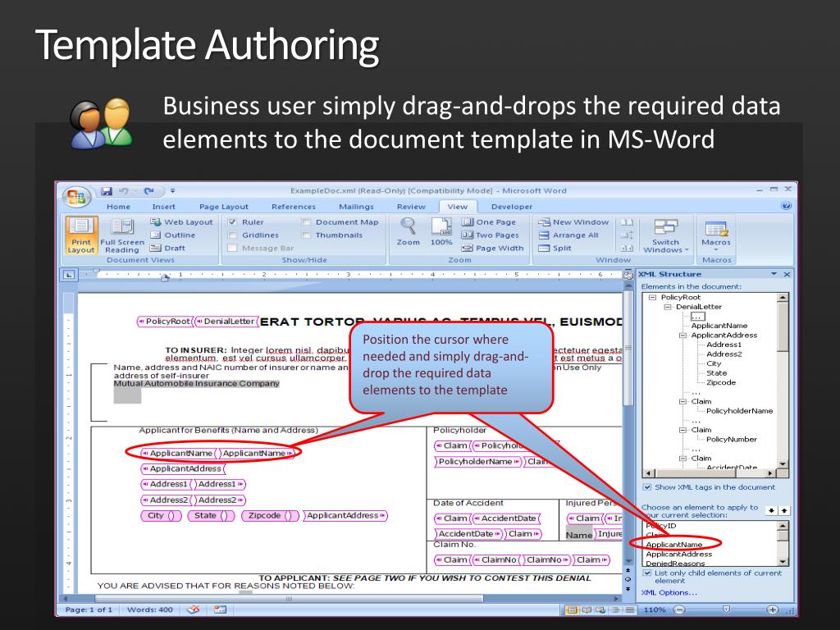Enable Gridlines checkbox
The height and width of the screenshot is (630, 840).
[232, 235]
